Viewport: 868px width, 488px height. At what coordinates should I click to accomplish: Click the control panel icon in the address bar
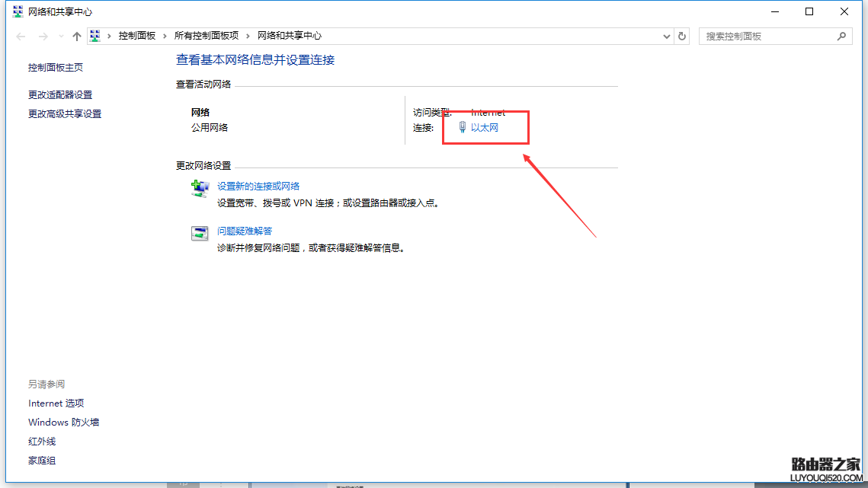[94, 36]
